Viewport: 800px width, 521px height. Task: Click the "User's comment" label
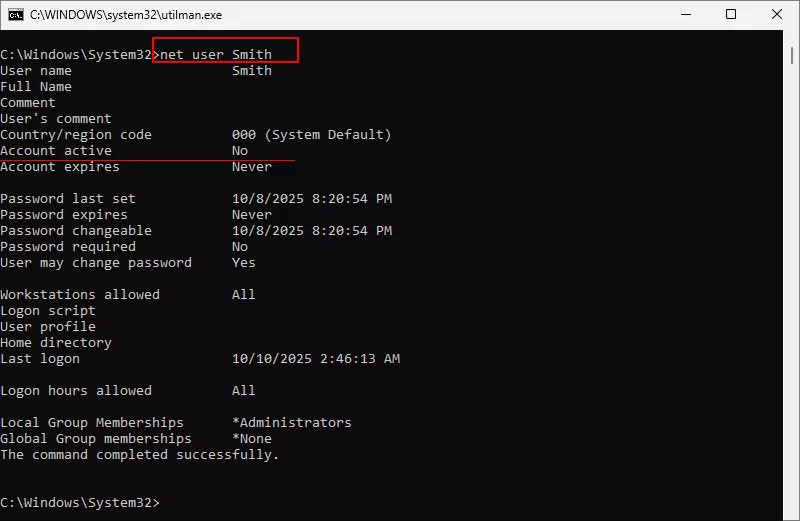(56, 118)
